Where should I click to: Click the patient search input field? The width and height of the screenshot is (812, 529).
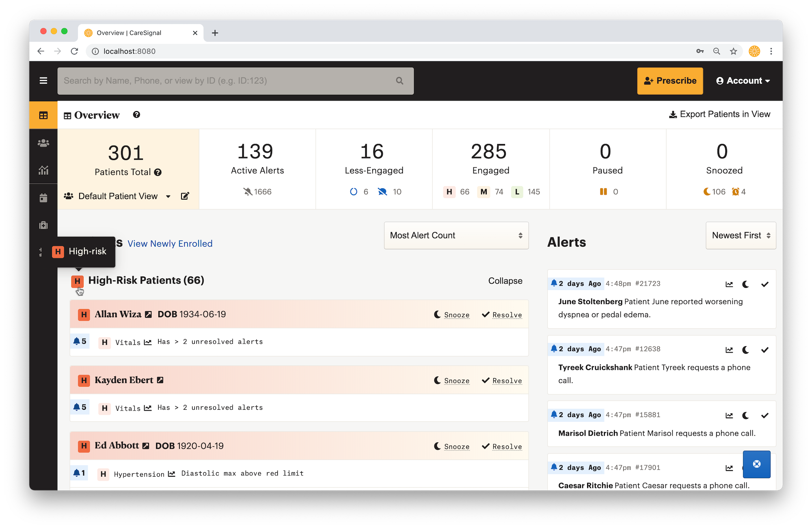[235, 81]
